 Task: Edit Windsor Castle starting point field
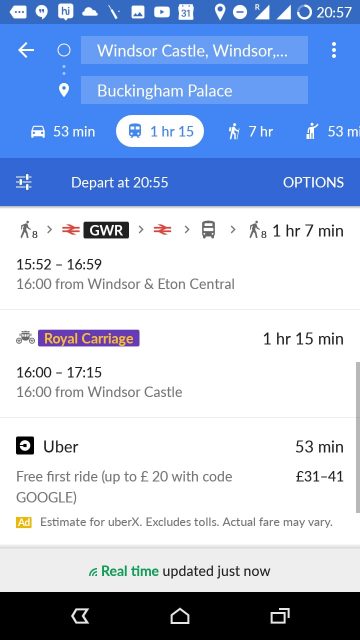194,50
